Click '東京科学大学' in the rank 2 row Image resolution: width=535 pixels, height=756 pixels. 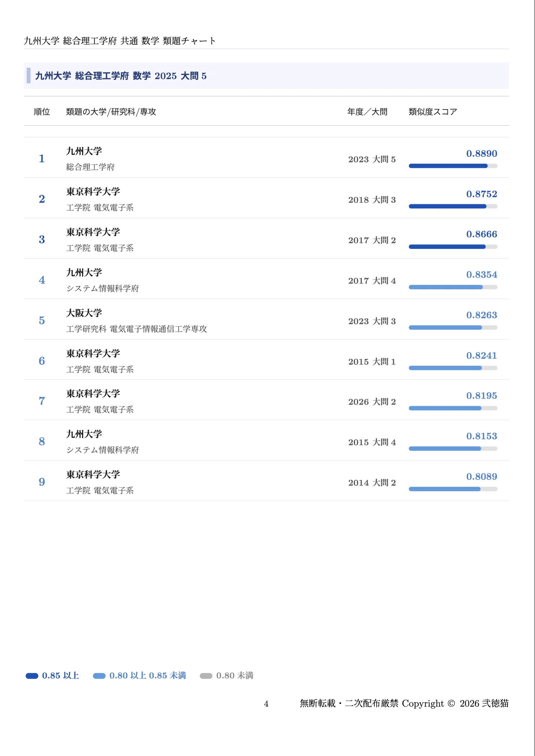click(x=93, y=192)
